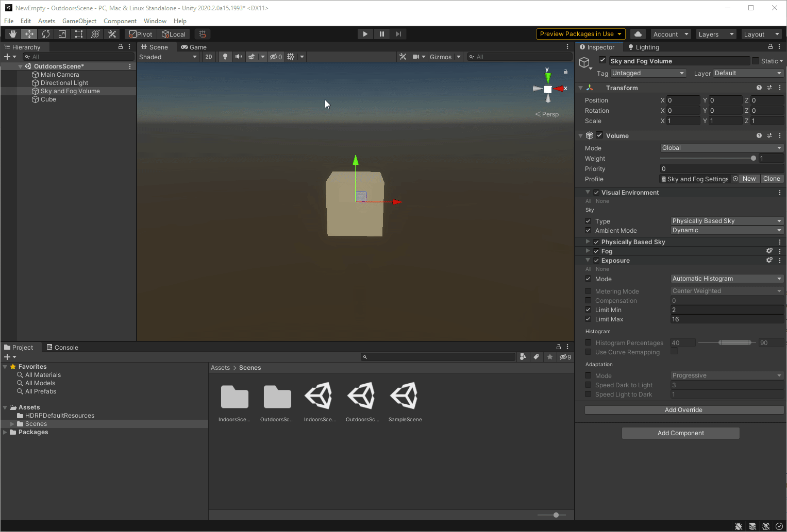Toggle Sky and Fog Volume active checkbox
This screenshot has width=787, height=532.
(602, 61)
